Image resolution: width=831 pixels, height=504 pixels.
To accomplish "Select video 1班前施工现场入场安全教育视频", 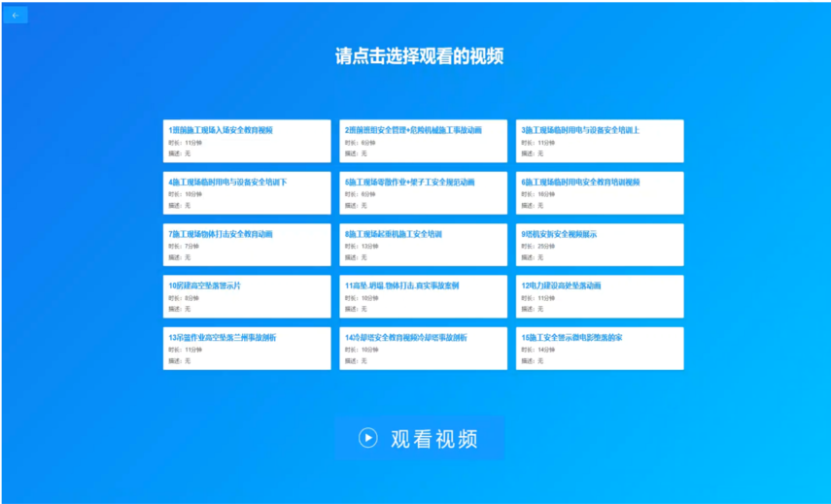I will [x=247, y=141].
